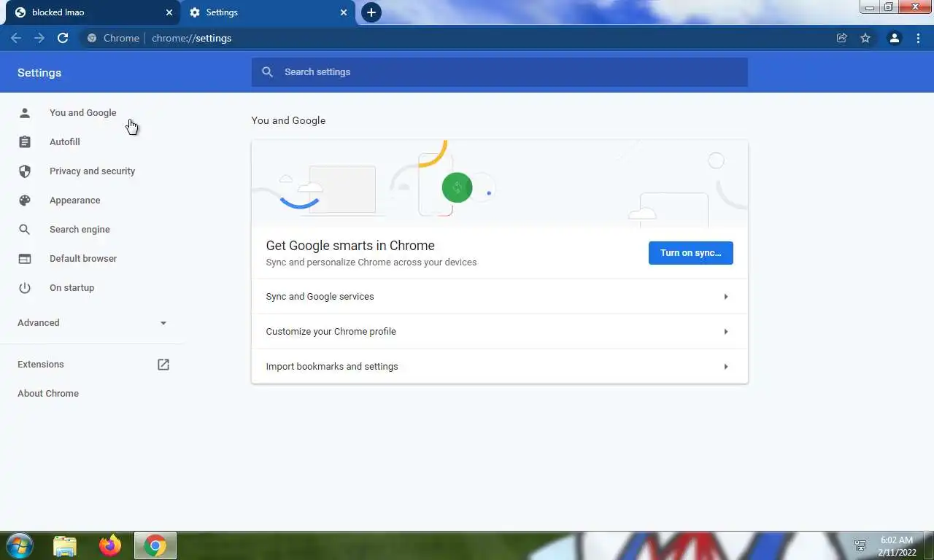Image resolution: width=934 pixels, height=560 pixels.
Task: Reload the settings page
Action: tap(63, 38)
